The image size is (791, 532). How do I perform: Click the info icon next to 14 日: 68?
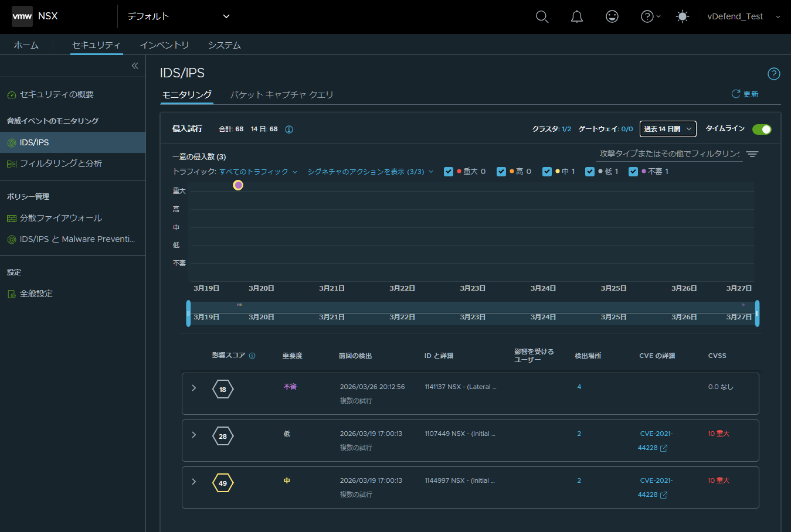[289, 129]
